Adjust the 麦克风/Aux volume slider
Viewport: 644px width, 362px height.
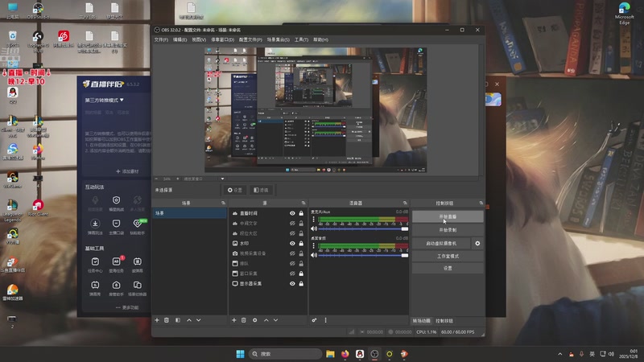[363, 228]
